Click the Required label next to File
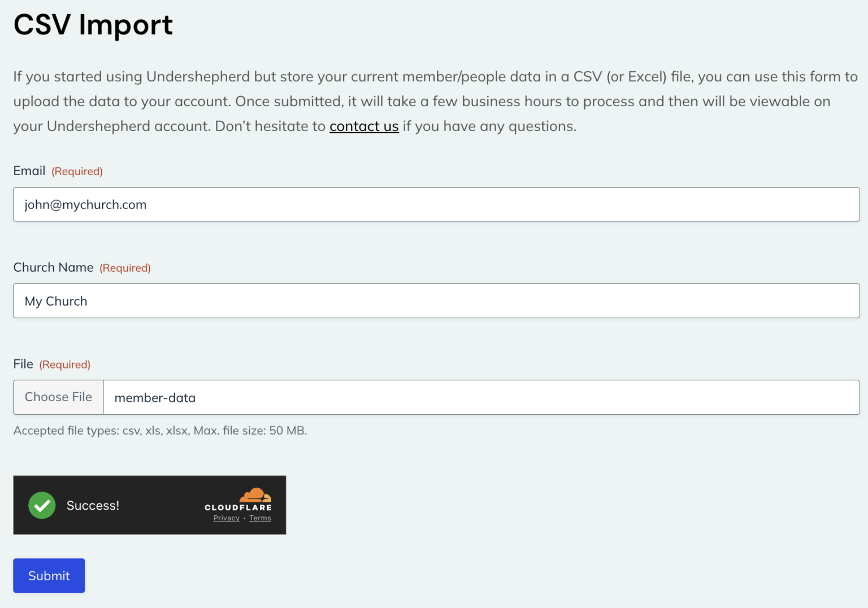The image size is (868, 608). coord(64,364)
